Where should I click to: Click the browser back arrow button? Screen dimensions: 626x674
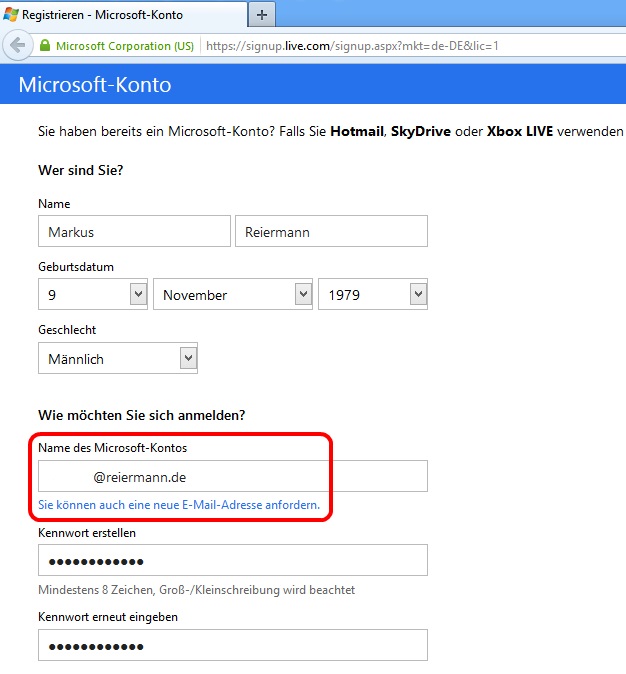click(16, 45)
